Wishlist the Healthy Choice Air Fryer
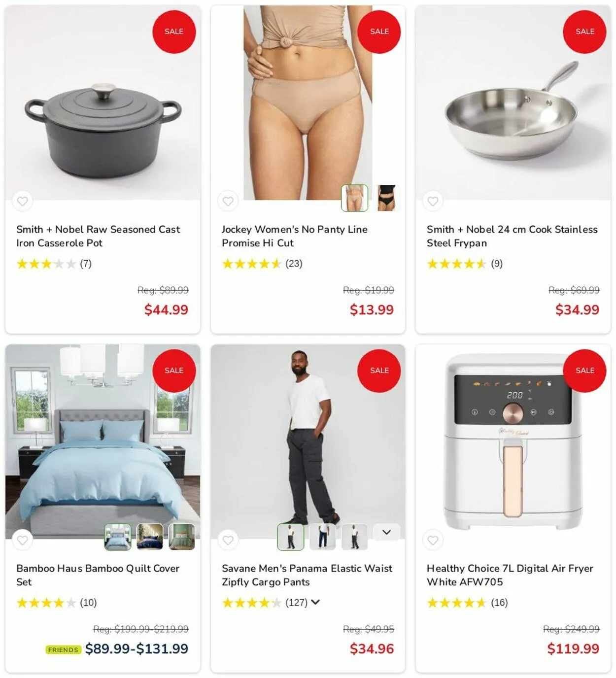 pyautogui.click(x=433, y=540)
